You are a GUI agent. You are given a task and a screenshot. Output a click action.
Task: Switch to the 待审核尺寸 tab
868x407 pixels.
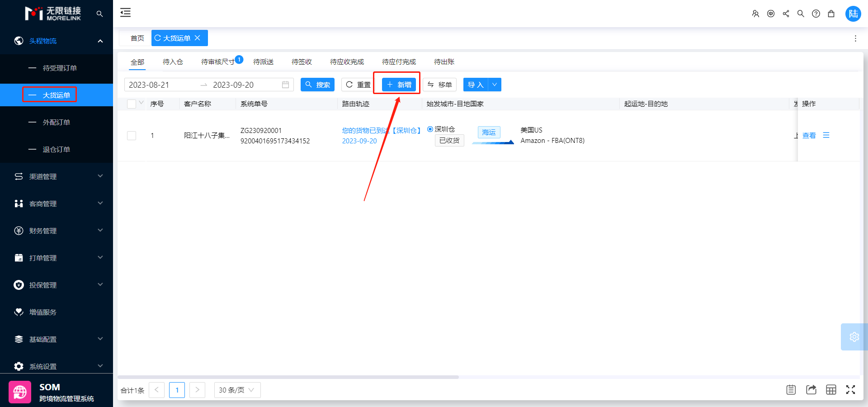[x=218, y=62]
